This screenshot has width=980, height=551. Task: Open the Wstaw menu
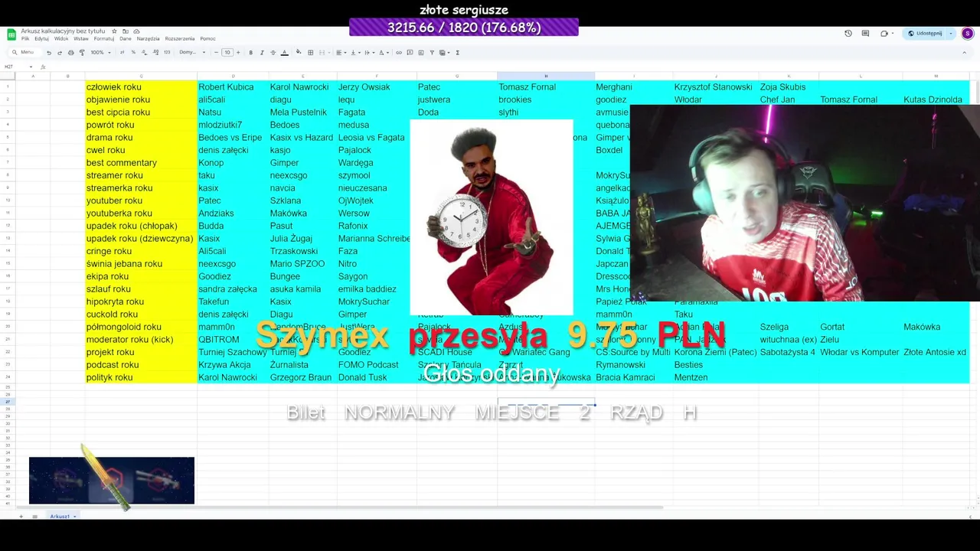[x=81, y=39]
